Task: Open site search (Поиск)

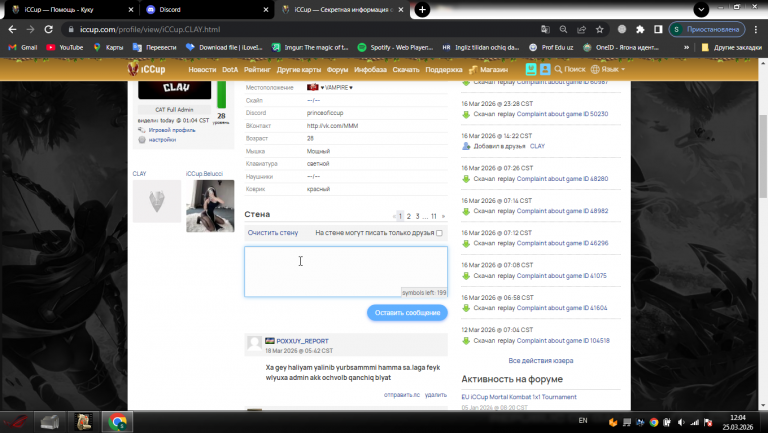Action: click(570, 69)
